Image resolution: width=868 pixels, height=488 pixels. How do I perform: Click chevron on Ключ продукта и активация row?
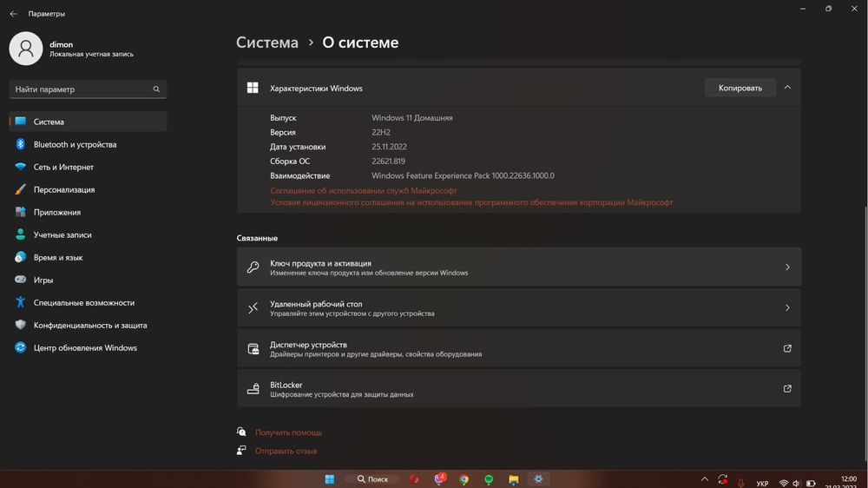click(787, 267)
